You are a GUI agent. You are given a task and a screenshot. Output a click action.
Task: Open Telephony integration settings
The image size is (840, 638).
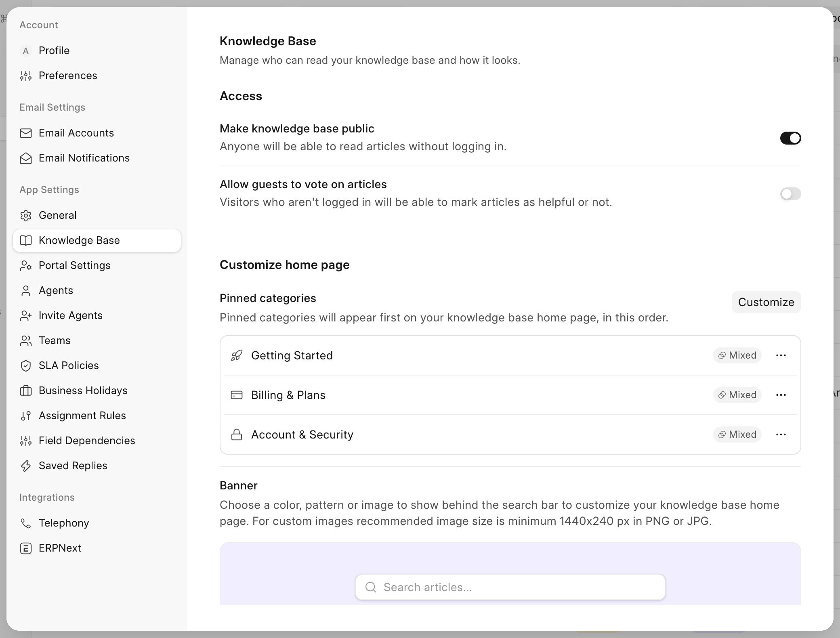click(97, 523)
